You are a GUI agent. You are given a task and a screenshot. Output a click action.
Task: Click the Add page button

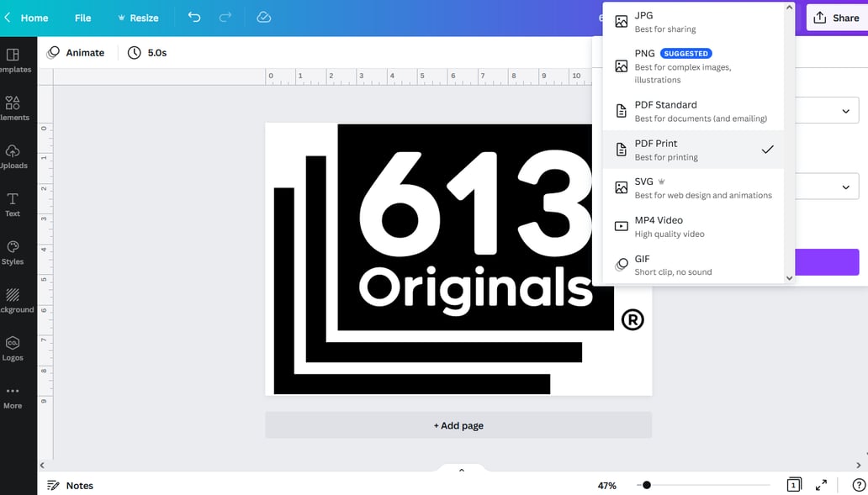[x=458, y=425]
